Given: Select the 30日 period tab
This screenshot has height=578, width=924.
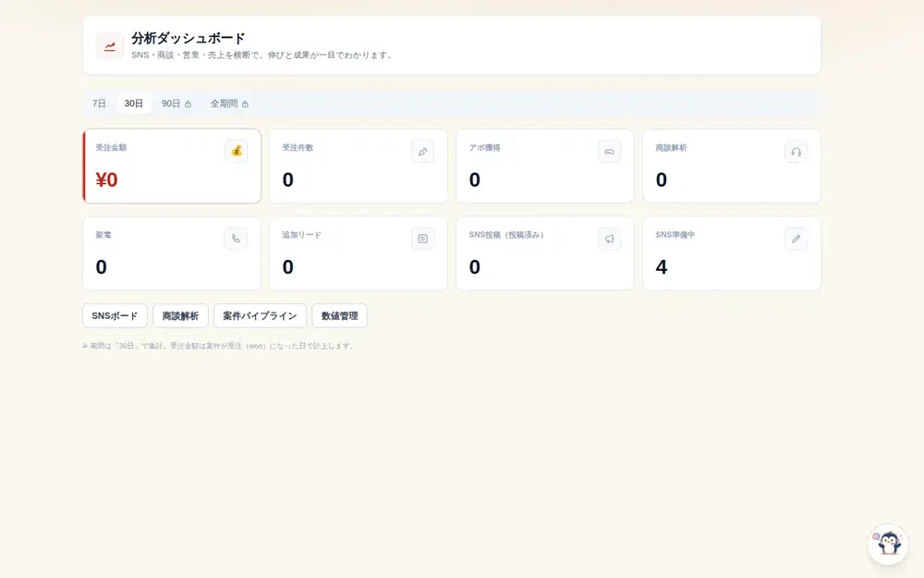Looking at the screenshot, I should 134,104.
